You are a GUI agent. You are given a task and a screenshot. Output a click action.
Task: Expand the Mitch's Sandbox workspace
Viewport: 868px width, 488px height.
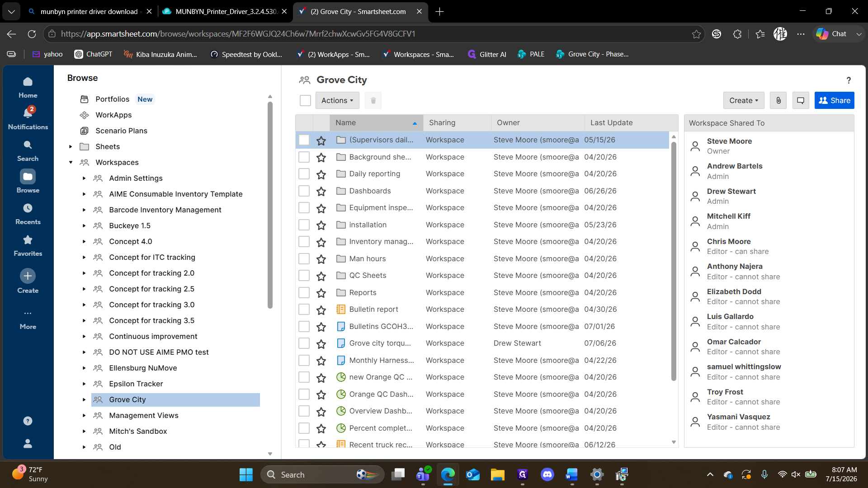pyautogui.click(x=84, y=431)
